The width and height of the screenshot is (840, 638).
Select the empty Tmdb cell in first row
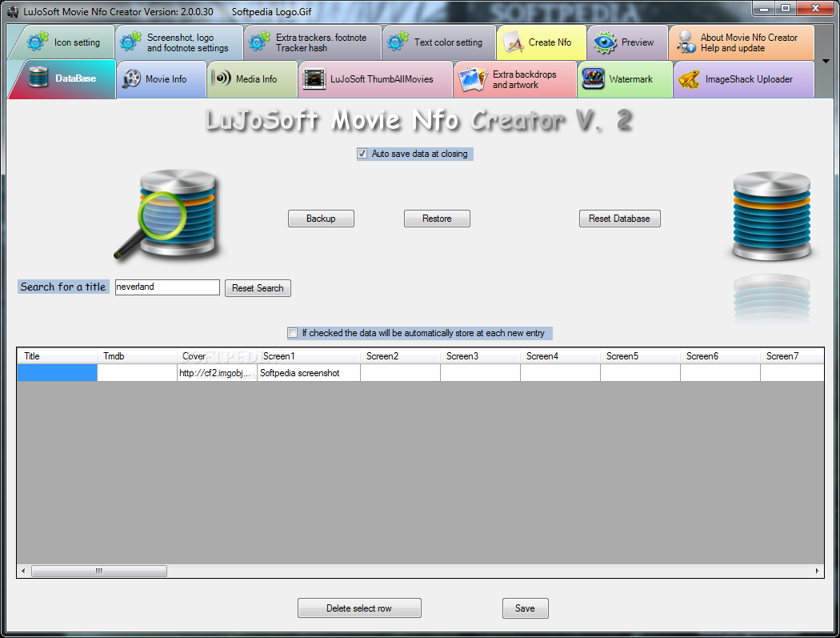(137, 372)
